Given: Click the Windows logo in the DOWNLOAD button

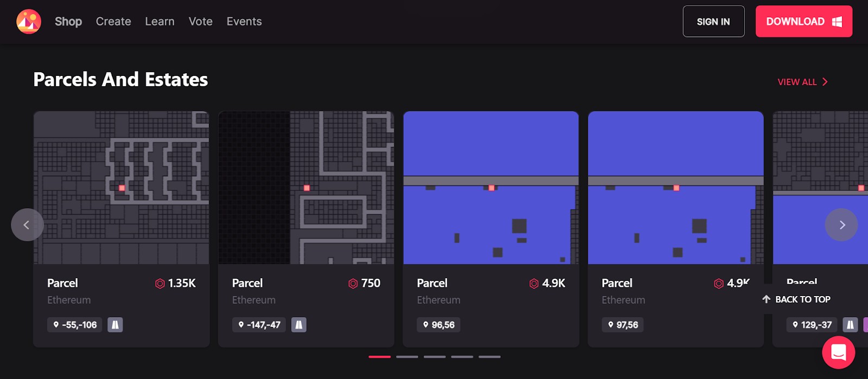Looking at the screenshot, I should coord(837,22).
